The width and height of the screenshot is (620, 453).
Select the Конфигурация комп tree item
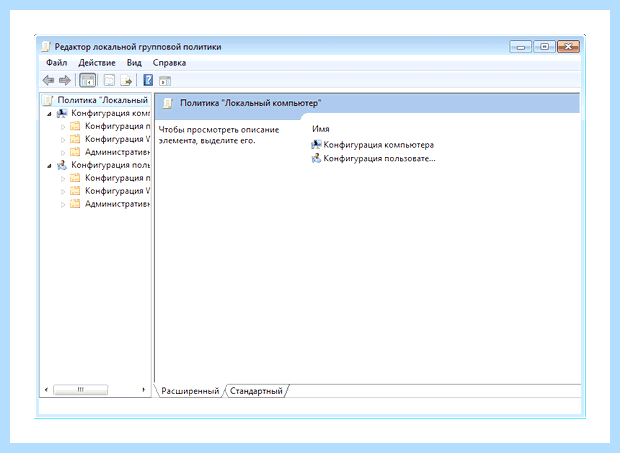[x=110, y=113]
